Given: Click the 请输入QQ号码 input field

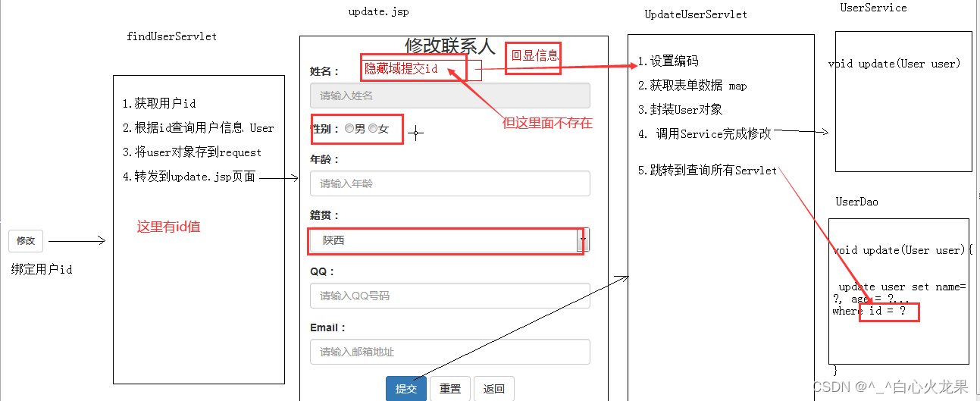Looking at the screenshot, I should pyautogui.click(x=449, y=296).
